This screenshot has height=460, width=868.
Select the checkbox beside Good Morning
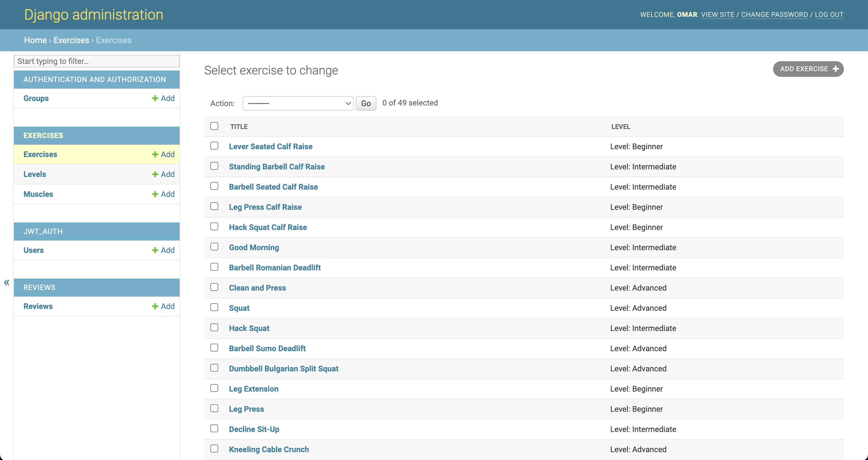pos(215,246)
